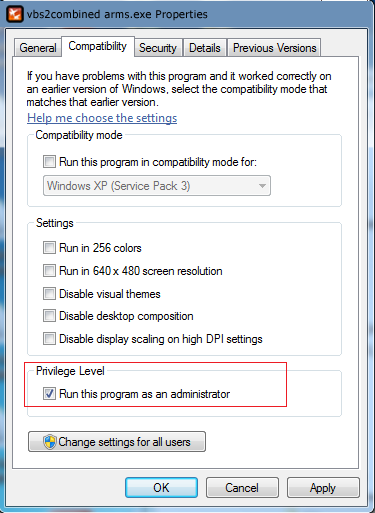Open Help me choose the settings link

click(102, 118)
